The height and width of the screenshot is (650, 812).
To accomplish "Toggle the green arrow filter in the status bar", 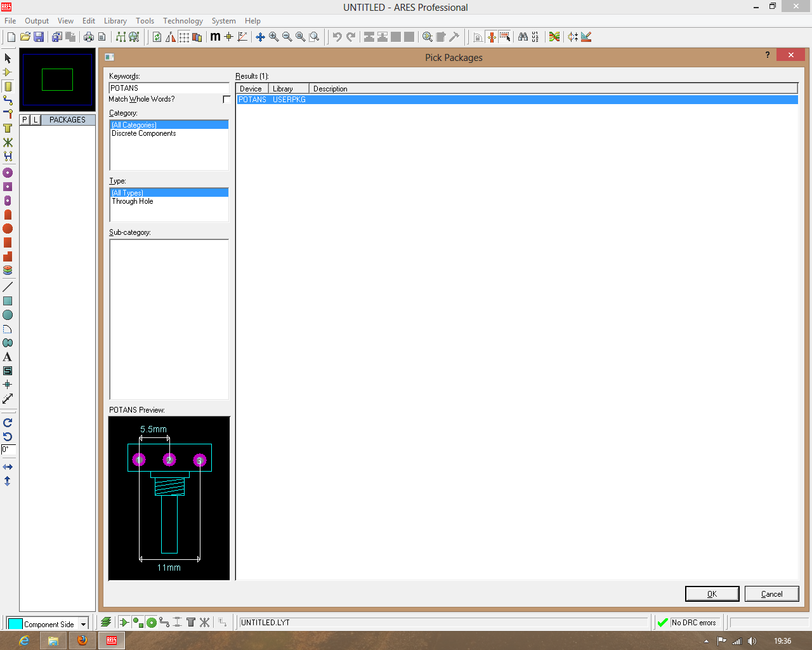I will tap(124, 622).
